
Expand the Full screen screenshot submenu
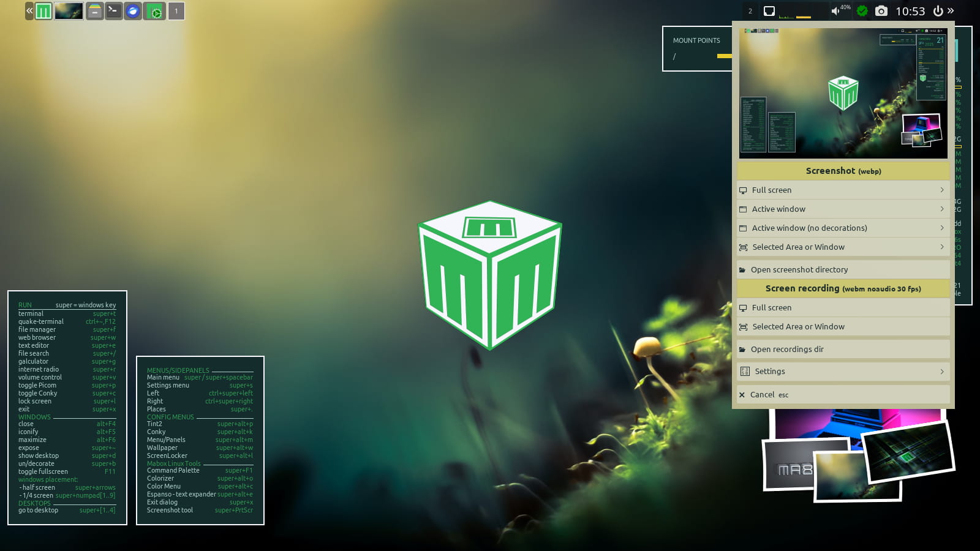(941, 190)
